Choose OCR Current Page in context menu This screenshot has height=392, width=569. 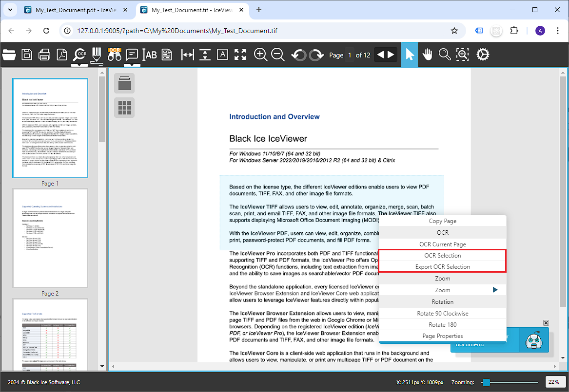tap(442, 244)
